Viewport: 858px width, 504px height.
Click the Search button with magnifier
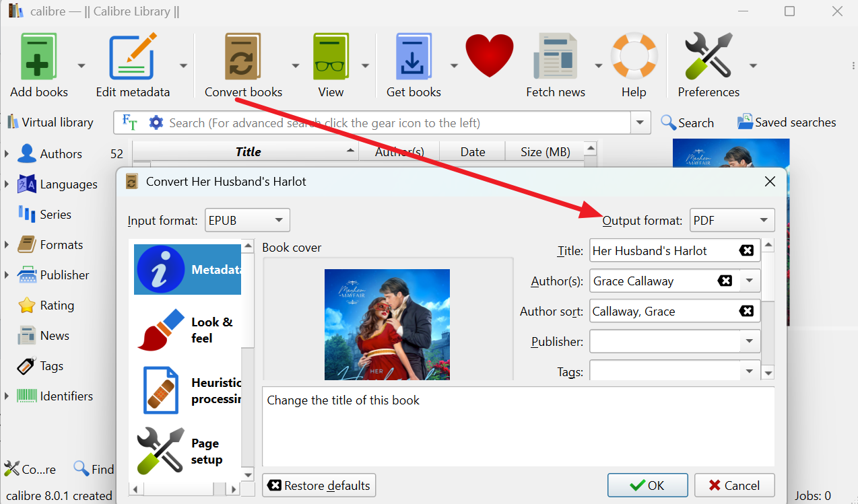click(687, 122)
